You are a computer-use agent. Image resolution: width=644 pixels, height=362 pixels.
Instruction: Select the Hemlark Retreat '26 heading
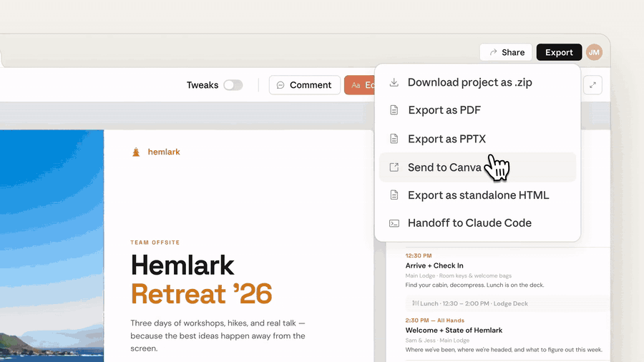[x=201, y=279]
